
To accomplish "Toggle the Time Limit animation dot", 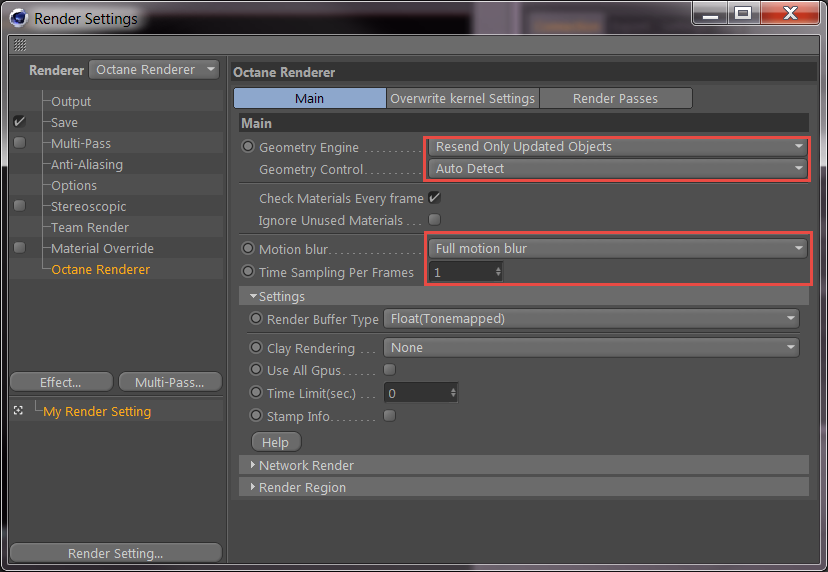I will [256, 392].
